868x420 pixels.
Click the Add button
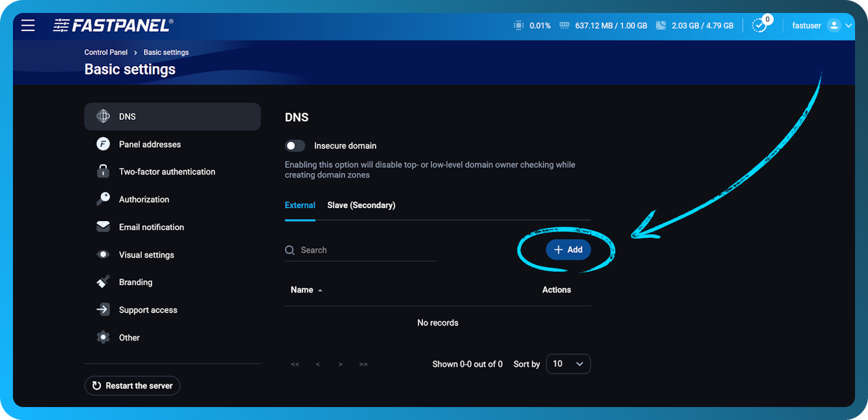pos(568,249)
